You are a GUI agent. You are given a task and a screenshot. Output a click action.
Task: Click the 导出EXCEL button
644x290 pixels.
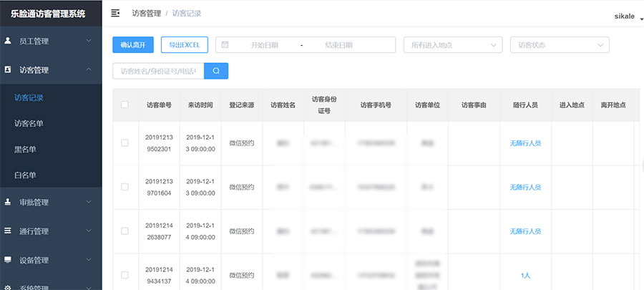(x=184, y=44)
